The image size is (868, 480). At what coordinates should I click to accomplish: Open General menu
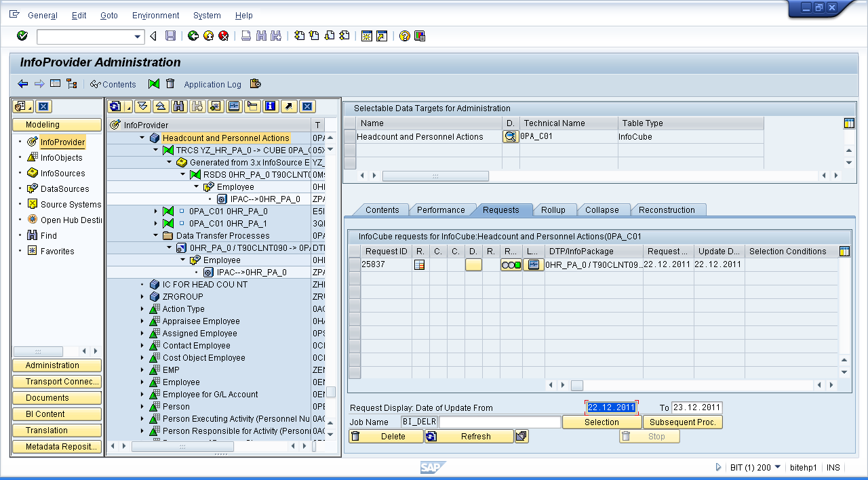(x=43, y=16)
